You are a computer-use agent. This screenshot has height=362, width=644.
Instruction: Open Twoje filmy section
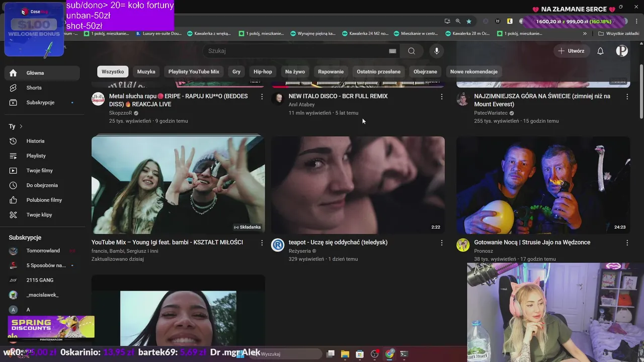tap(42, 170)
